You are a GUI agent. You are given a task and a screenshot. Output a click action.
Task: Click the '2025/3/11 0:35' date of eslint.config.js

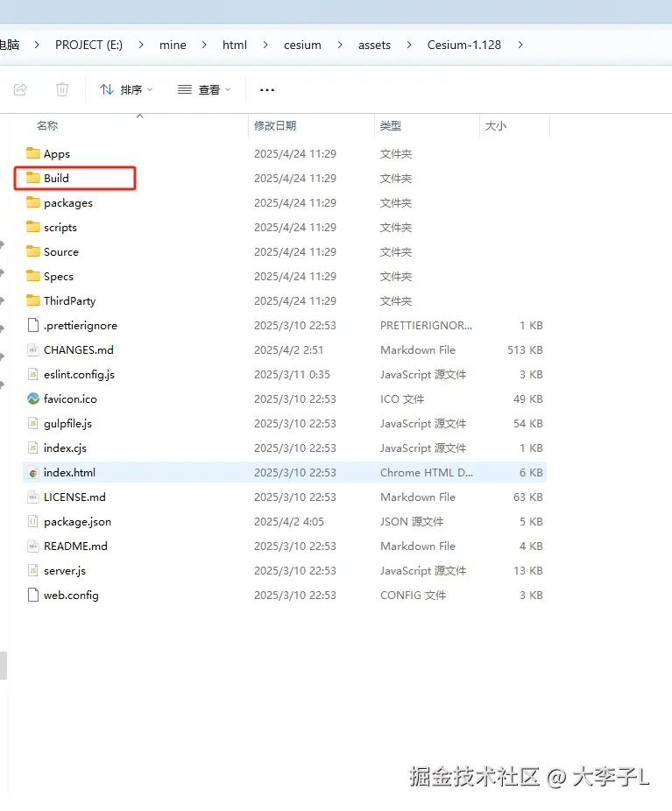coord(292,375)
